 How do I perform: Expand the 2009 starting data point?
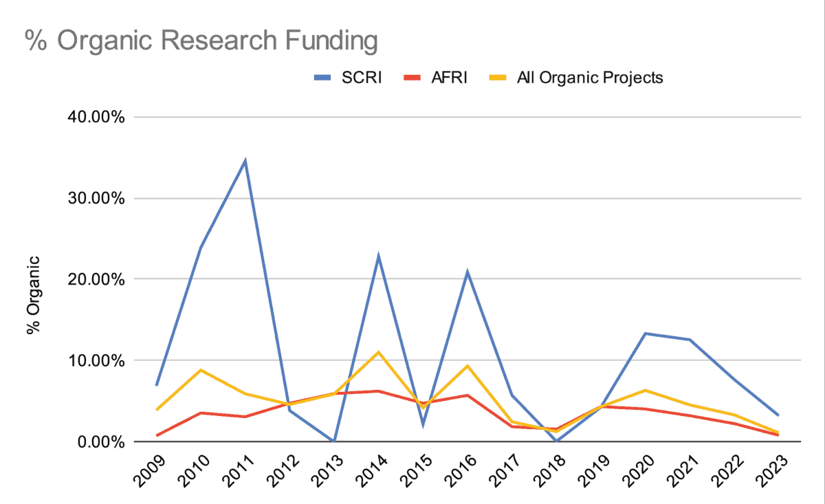157,384
